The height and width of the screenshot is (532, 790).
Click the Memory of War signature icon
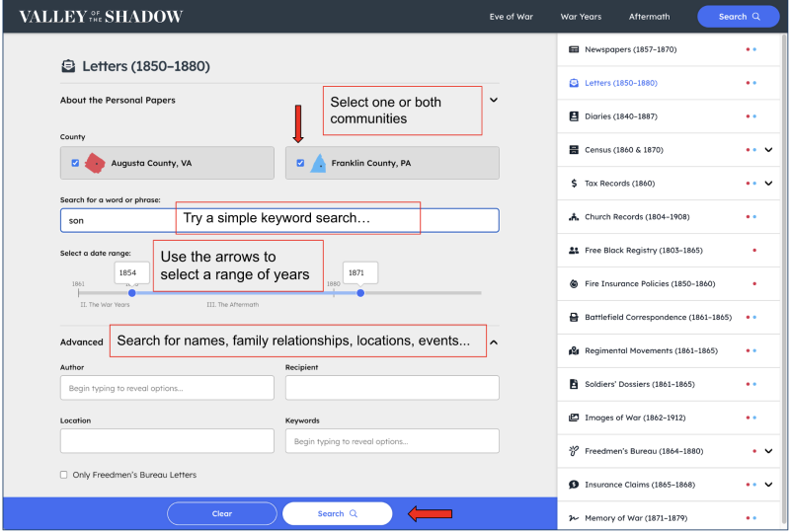coord(574,518)
